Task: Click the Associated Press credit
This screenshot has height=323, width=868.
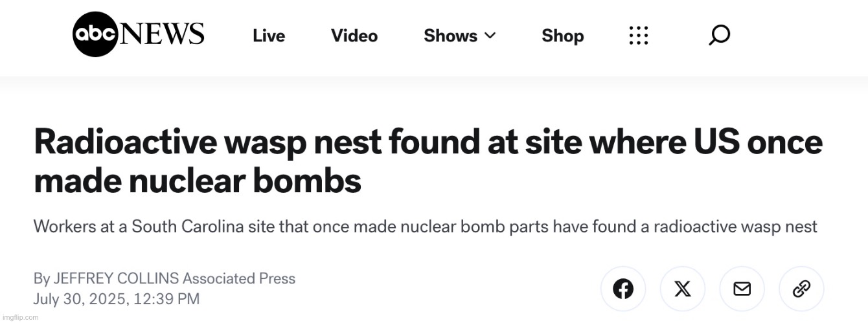Action: tap(239, 278)
